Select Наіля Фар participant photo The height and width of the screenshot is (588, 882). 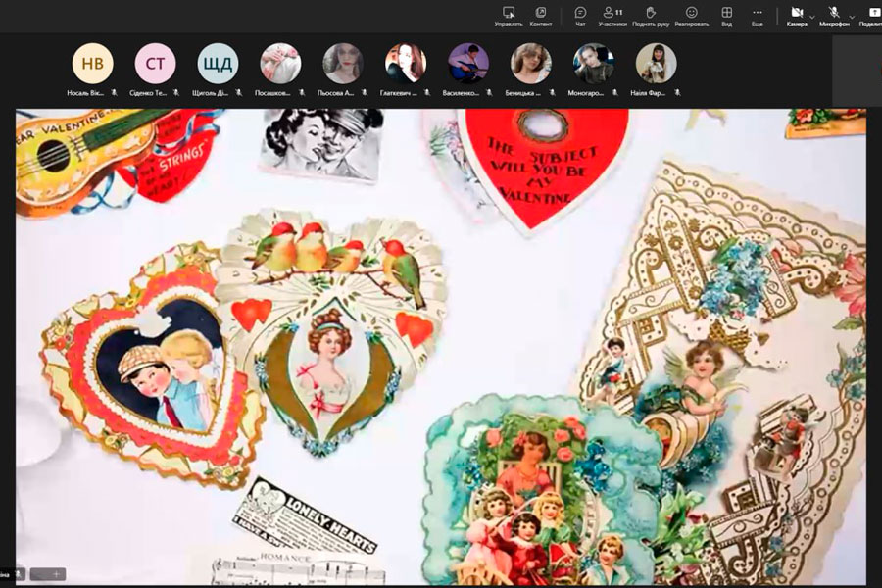coord(656,63)
